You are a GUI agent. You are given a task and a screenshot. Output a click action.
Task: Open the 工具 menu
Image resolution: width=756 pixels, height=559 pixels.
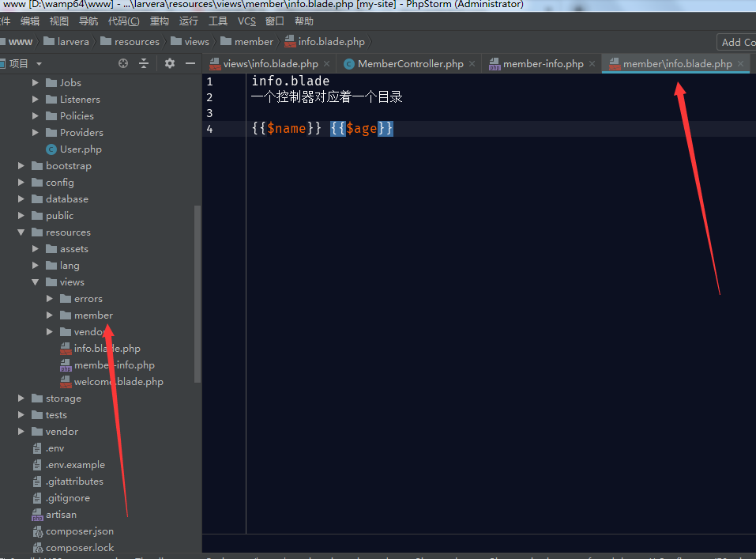[x=218, y=21]
